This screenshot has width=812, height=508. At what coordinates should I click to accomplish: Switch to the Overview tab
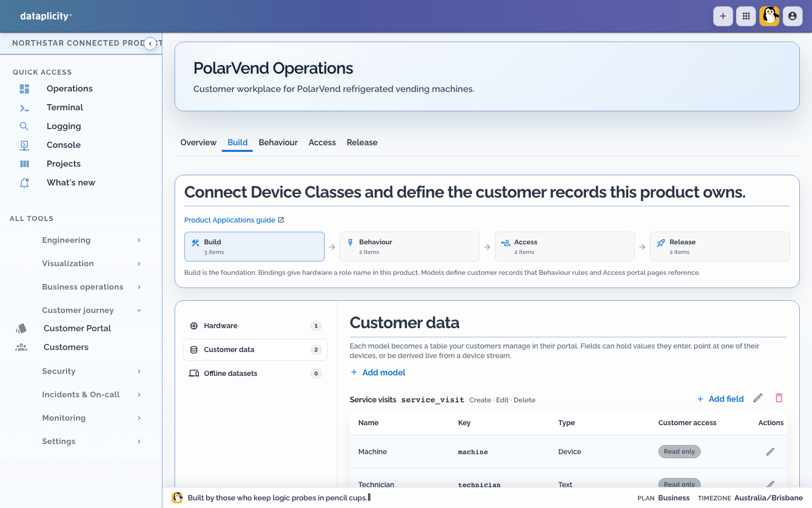pyautogui.click(x=198, y=143)
